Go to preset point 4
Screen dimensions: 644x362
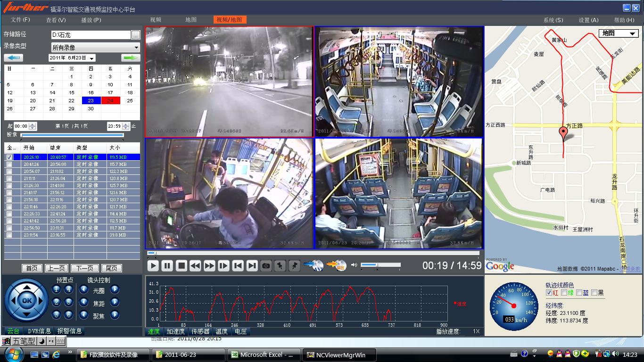point(69,289)
